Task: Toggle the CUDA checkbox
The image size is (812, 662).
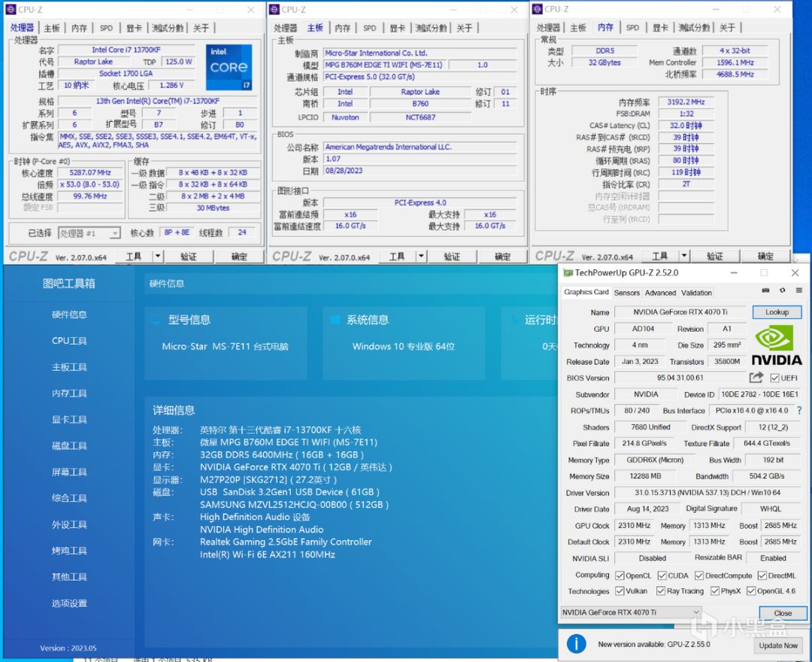Action: 662,575
